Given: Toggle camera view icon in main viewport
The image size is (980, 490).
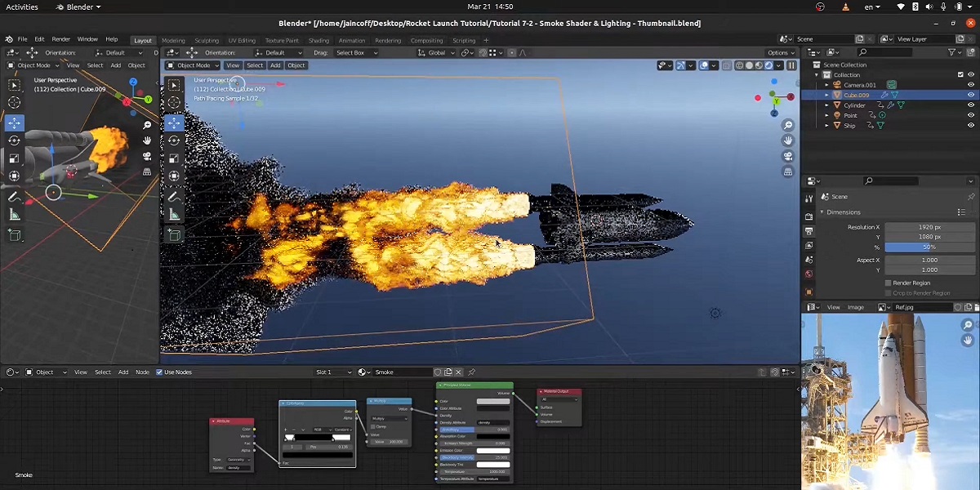Looking at the screenshot, I should pyautogui.click(x=788, y=156).
